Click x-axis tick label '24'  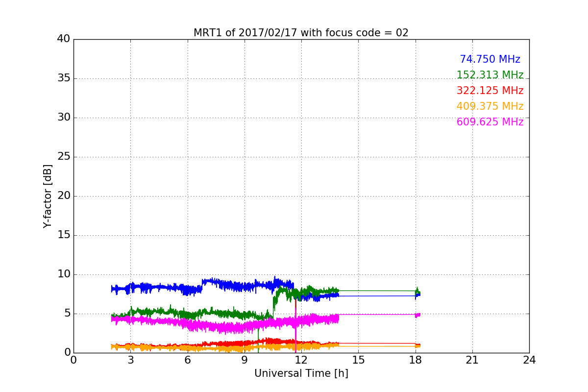(529, 360)
